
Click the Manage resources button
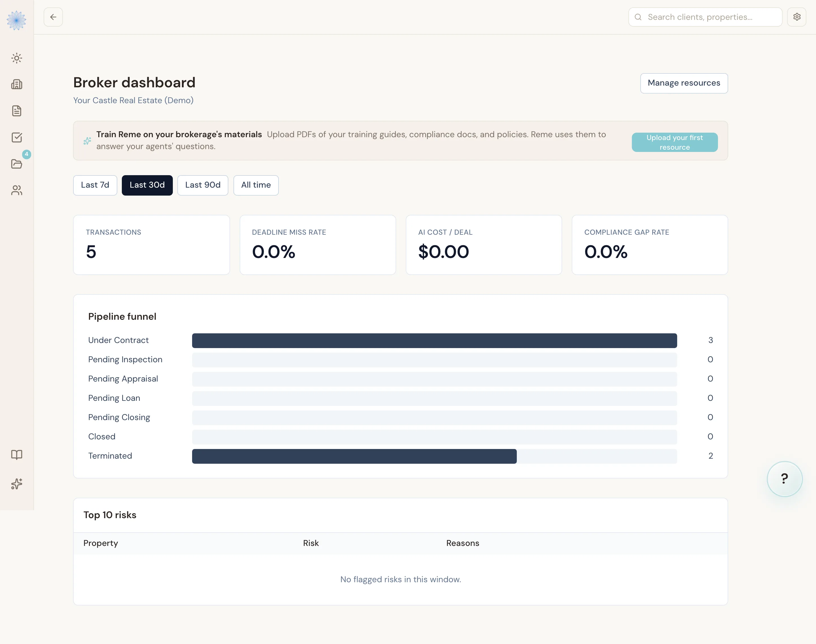pos(684,83)
